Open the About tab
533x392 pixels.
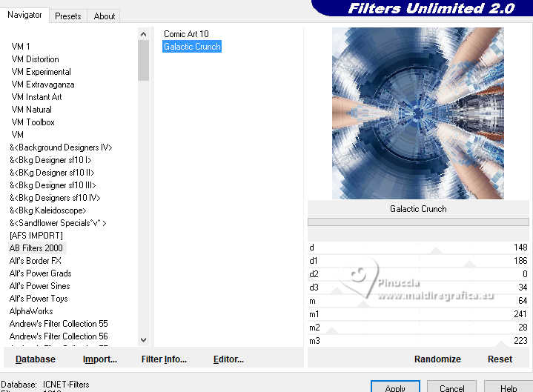pos(105,16)
